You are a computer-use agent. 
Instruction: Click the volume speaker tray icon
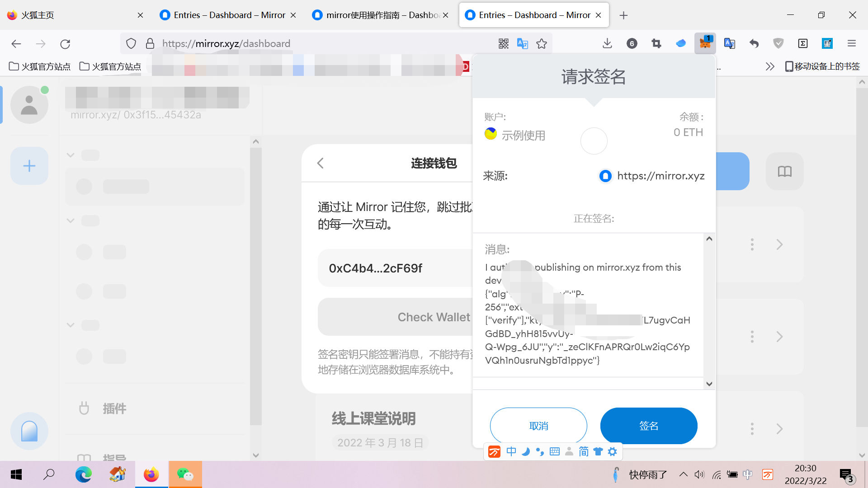pyautogui.click(x=700, y=474)
